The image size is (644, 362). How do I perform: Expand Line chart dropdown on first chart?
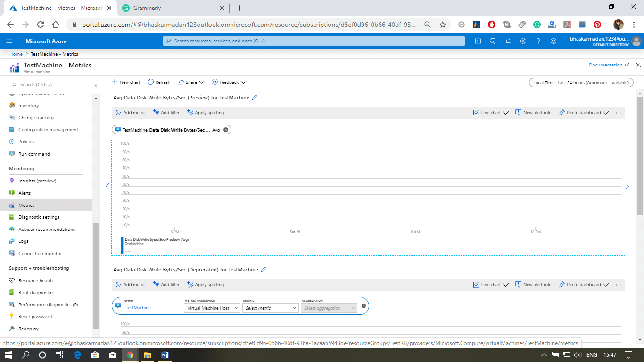click(x=491, y=113)
